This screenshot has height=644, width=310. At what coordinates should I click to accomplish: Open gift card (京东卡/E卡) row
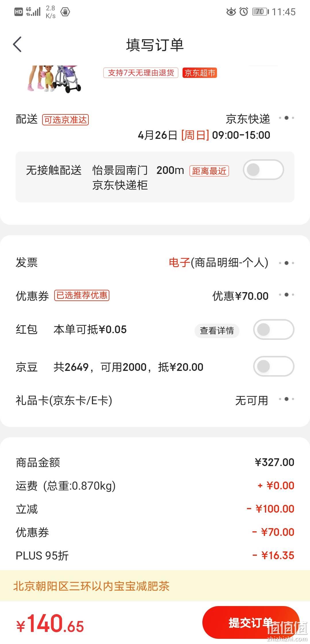[x=155, y=400]
